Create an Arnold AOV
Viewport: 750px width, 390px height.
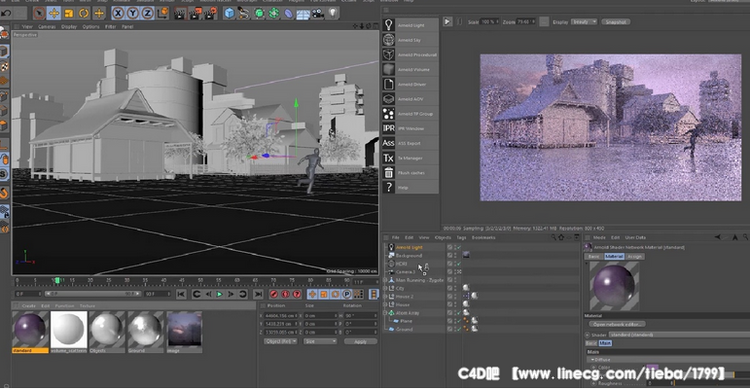410,99
